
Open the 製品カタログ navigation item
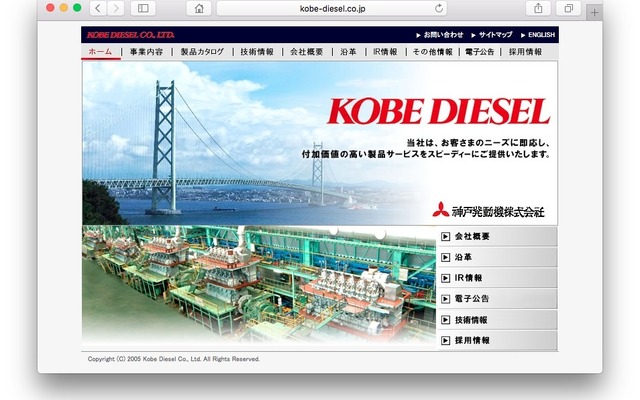pos(202,52)
